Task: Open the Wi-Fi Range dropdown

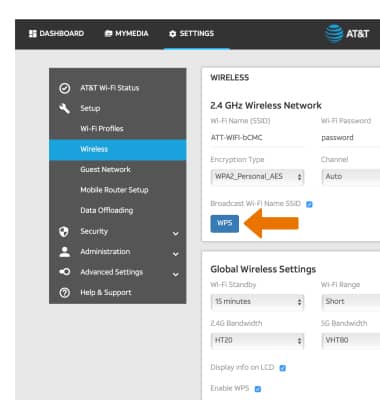Action: click(x=351, y=302)
